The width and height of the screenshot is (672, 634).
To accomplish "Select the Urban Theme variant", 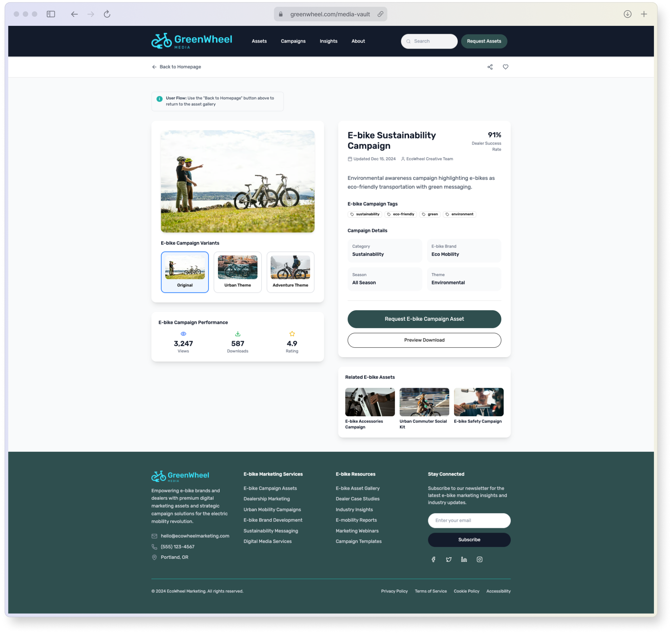I will pyautogui.click(x=237, y=272).
